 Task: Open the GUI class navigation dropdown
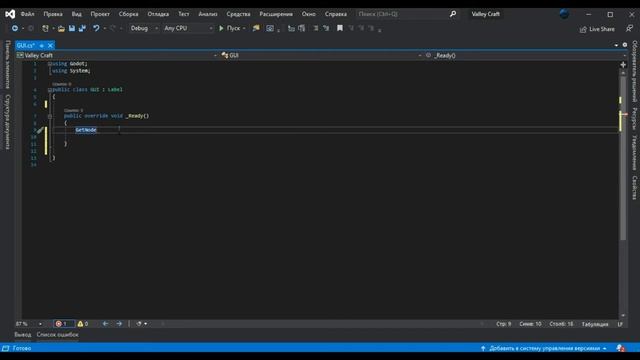321,55
